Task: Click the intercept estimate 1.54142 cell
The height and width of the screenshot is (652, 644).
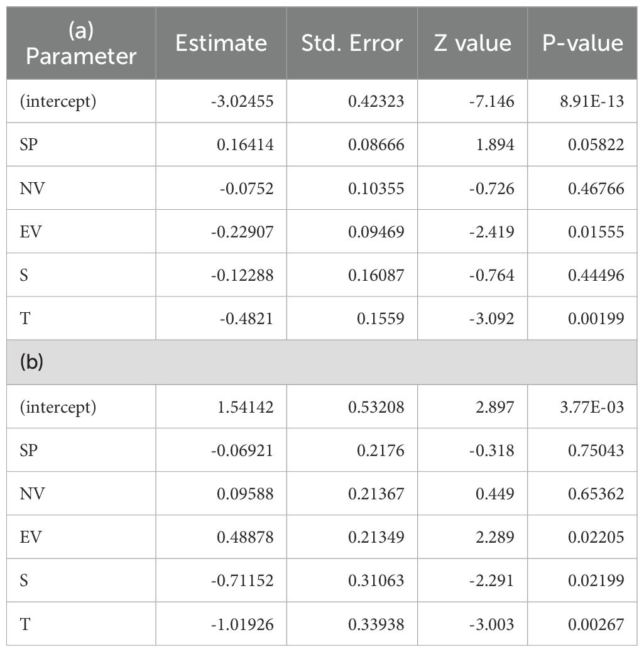Action: tap(245, 407)
